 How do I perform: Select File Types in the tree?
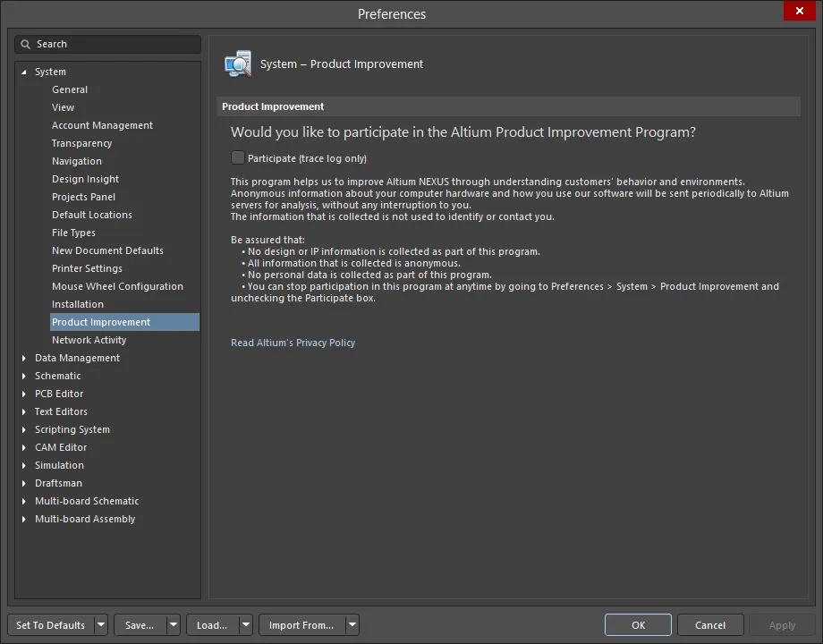(x=73, y=233)
